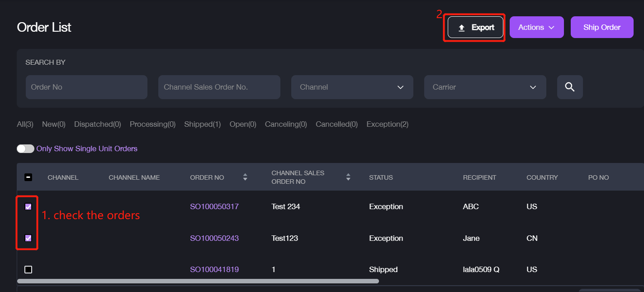Click recipient 'lala0509 Q' cell
The image size is (644, 292).
481,269
